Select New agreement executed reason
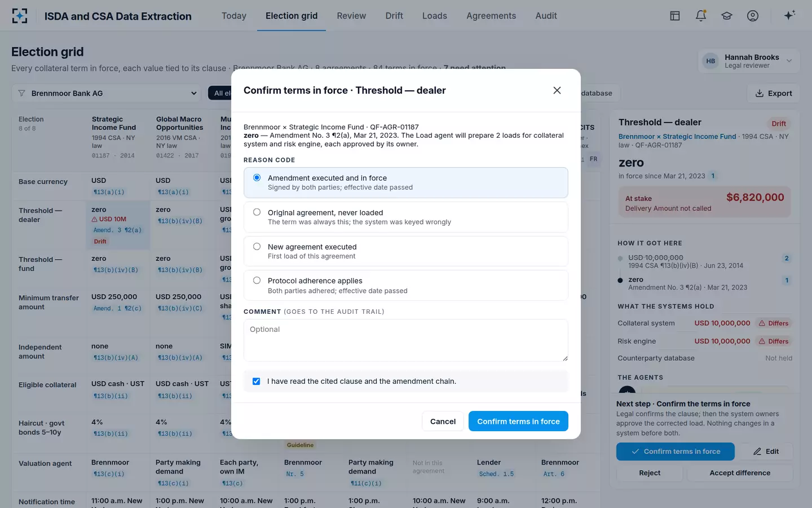This screenshot has width=812, height=508. click(x=405, y=251)
